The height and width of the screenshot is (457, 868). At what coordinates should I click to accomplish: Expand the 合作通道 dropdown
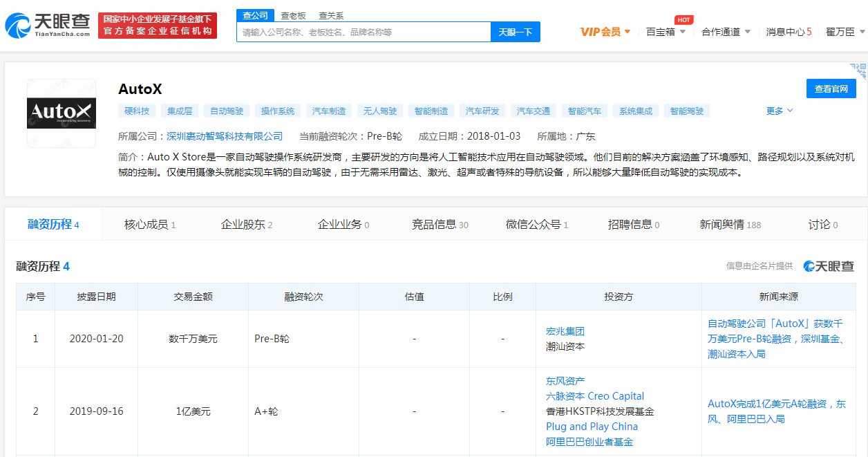pyautogui.click(x=726, y=32)
